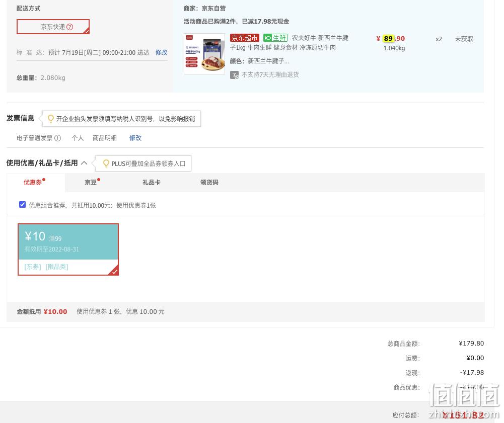Collapse 使用优惠/礼品卡/抵用 section chevron
504x423 pixels.
[x=84, y=163]
